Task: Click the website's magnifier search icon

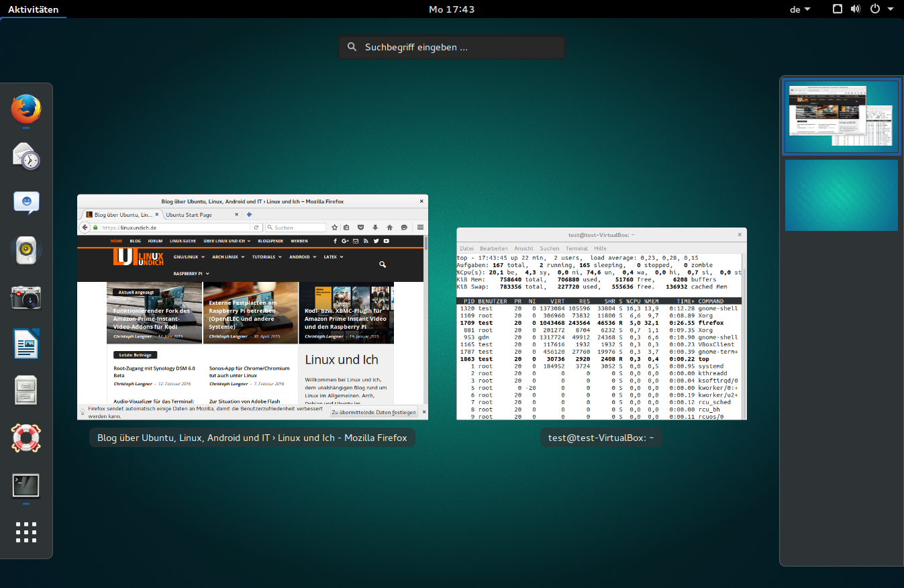Action: point(383,265)
